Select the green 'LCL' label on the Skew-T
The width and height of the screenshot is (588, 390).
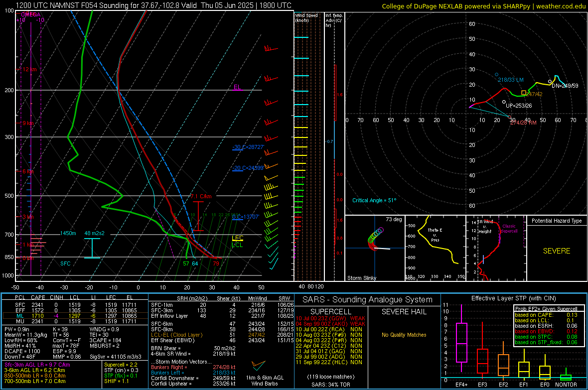pyautogui.click(x=237, y=245)
